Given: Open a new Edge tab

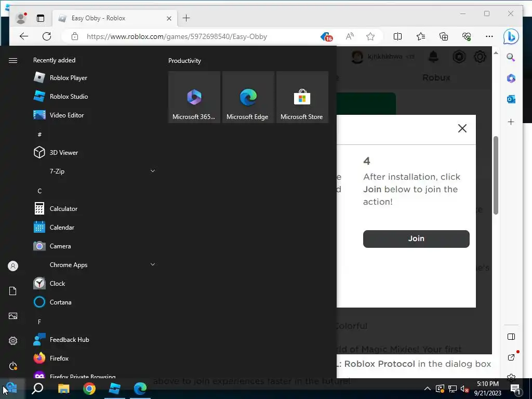Looking at the screenshot, I should pos(187,18).
